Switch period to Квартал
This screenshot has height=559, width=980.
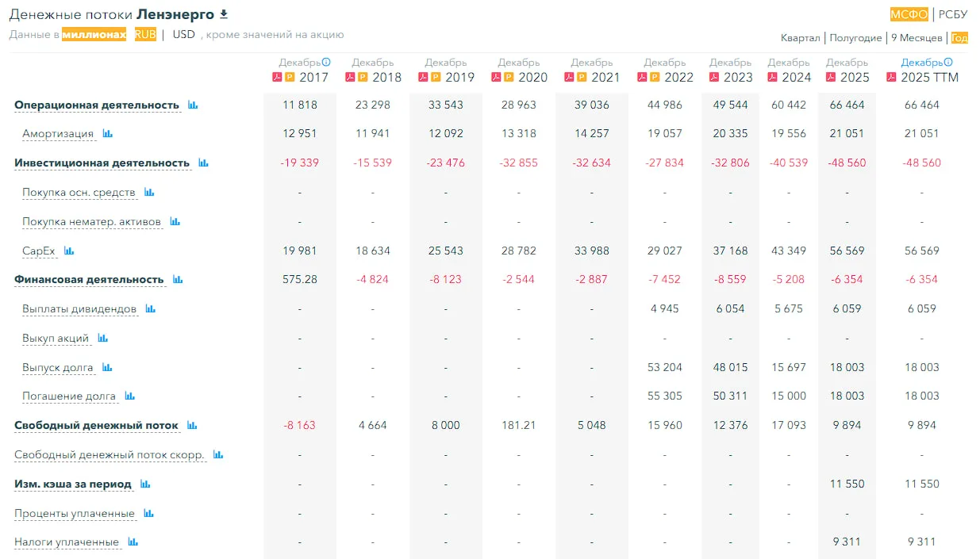(x=800, y=38)
